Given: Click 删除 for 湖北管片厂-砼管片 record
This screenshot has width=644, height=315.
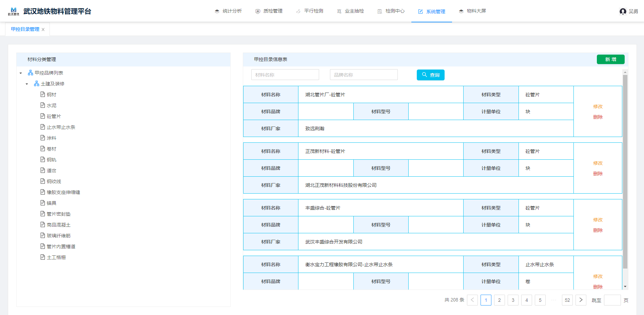Looking at the screenshot, I should tap(598, 117).
